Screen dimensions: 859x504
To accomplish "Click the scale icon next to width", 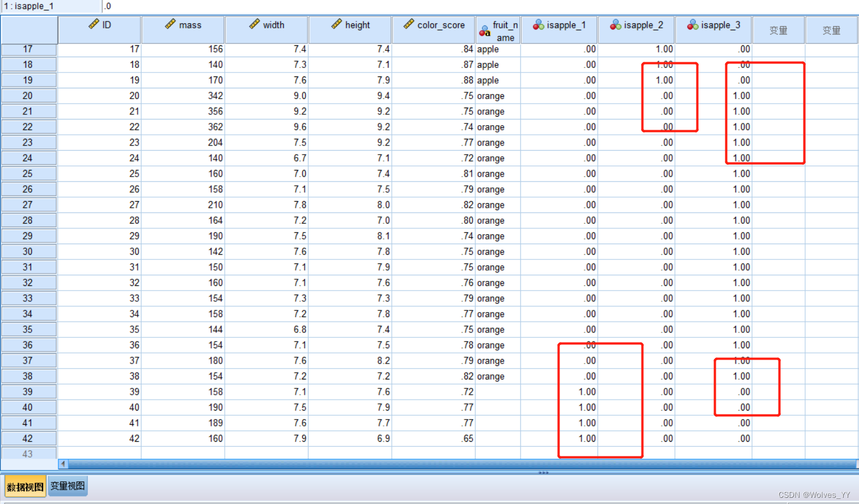I will click(x=254, y=24).
